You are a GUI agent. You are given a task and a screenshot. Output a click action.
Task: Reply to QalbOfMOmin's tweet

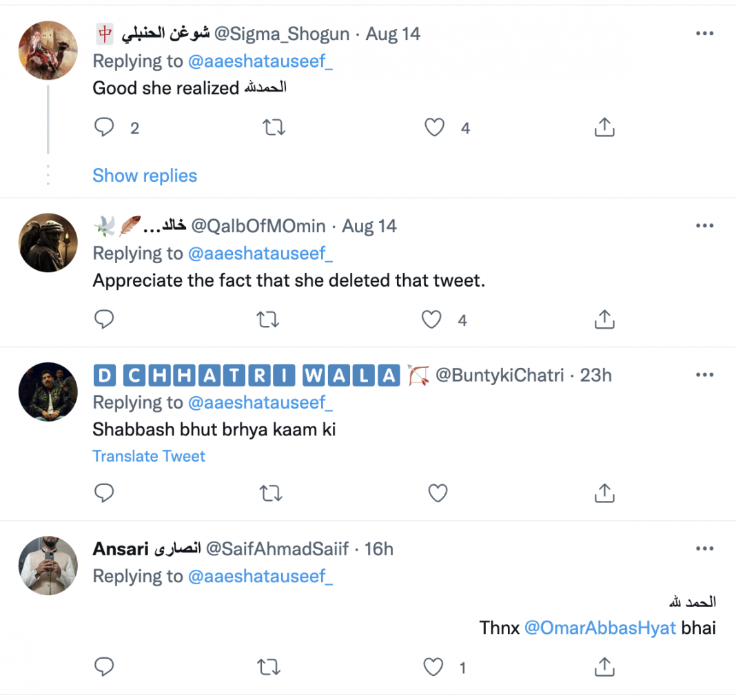point(104,320)
